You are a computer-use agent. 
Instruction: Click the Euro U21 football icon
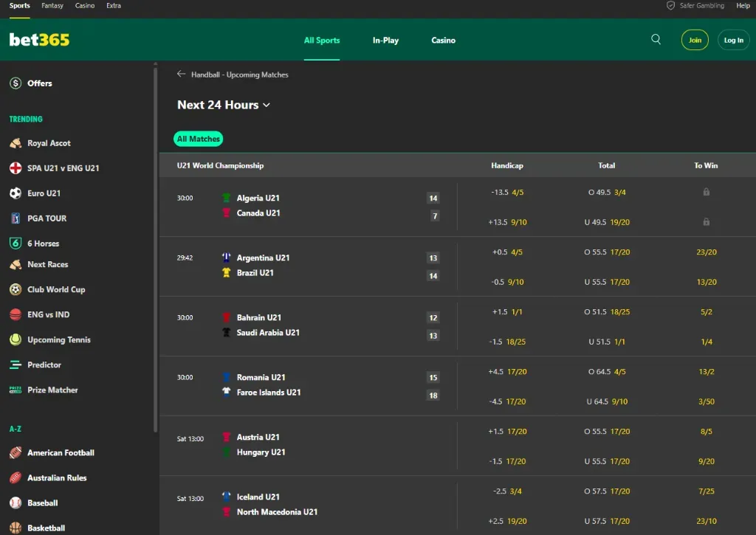(x=16, y=193)
